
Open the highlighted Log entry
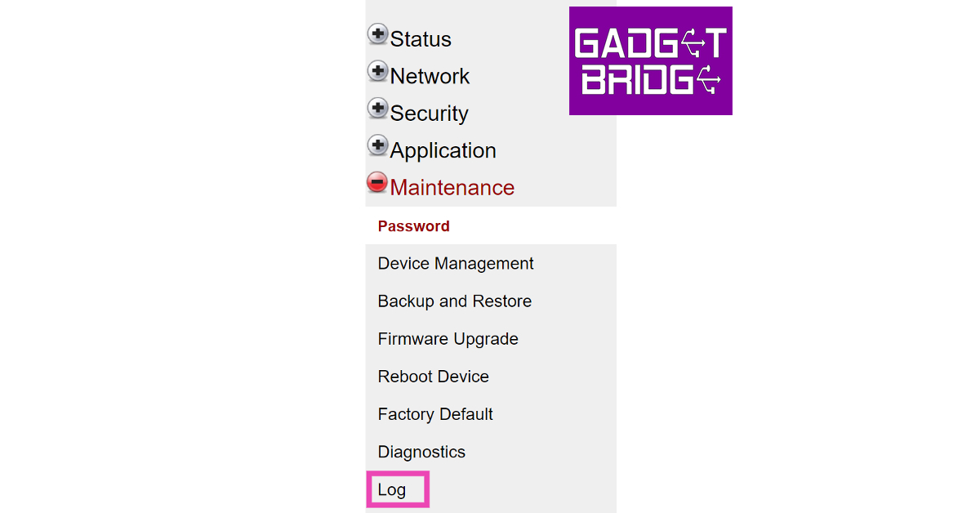(x=392, y=490)
